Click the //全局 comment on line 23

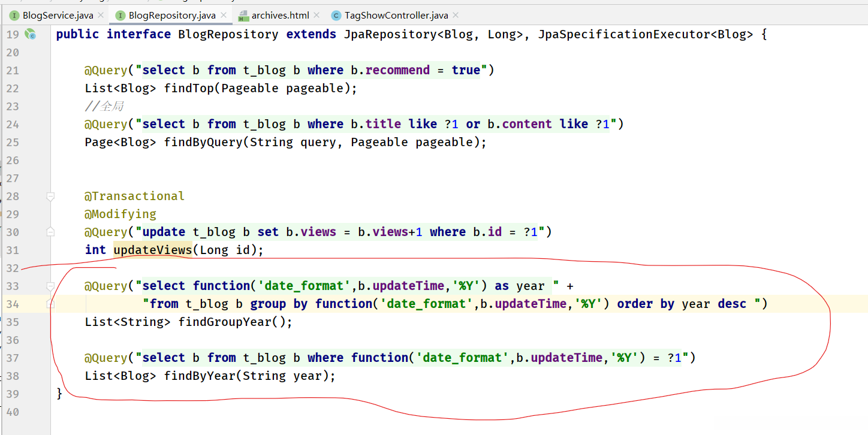pyautogui.click(x=104, y=106)
